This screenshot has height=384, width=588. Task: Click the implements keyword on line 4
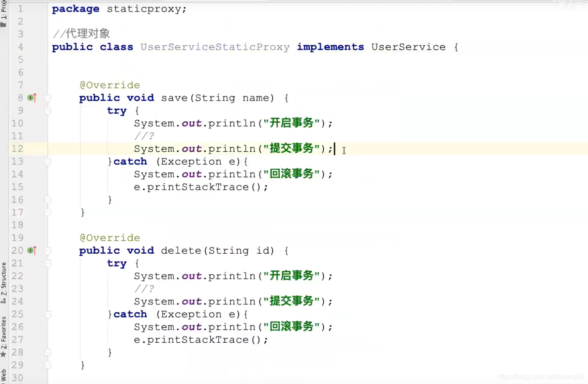pos(331,47)
